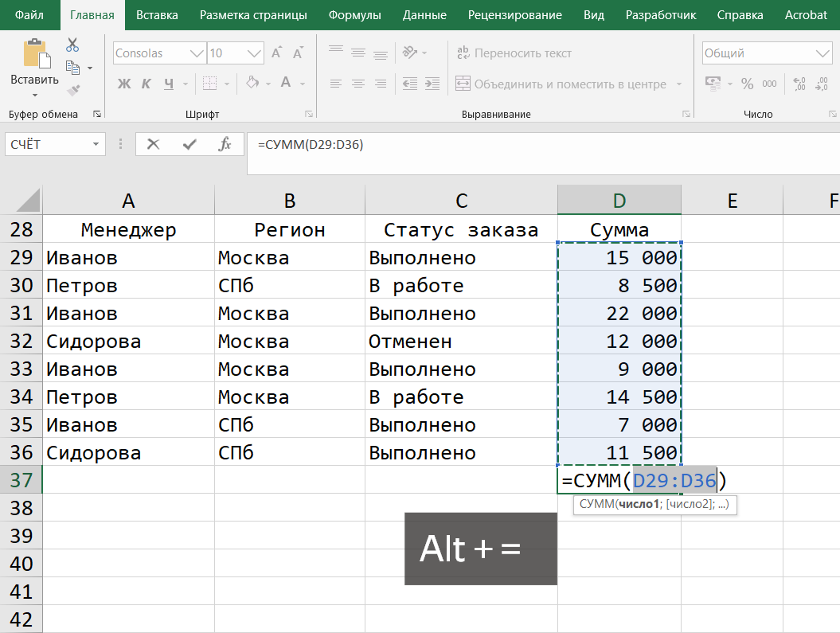The height and width of the screenshot is (633, 840).
Task: Switch to the Рецензирование tab
Action: pyautogui.click(x=515, y=15)
